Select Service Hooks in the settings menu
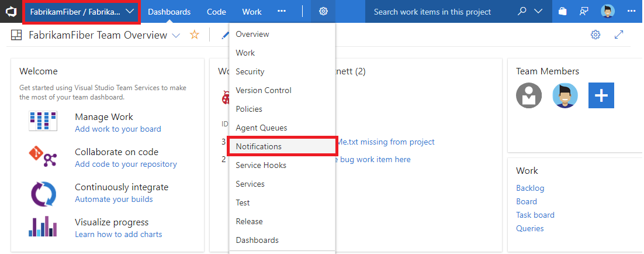 click(x=282, y=165)
